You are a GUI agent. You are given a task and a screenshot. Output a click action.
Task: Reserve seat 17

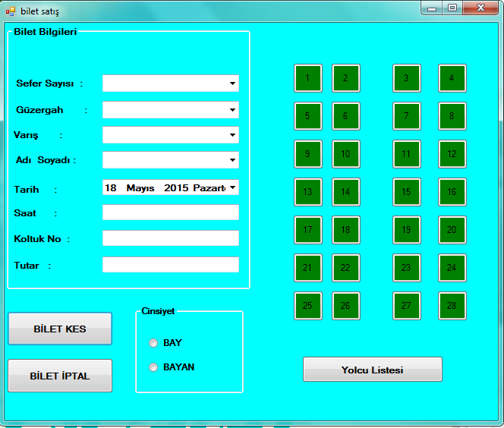(308, 230)
